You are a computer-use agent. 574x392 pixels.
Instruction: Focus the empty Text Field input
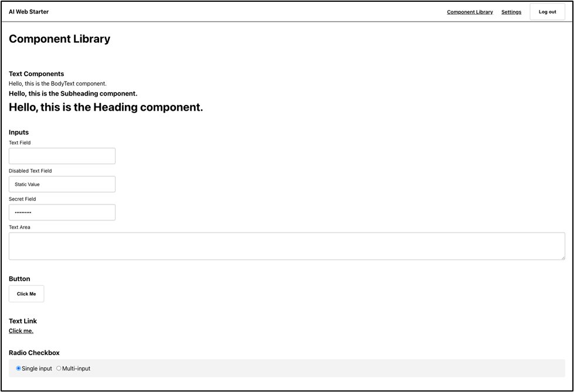[62, 156]
